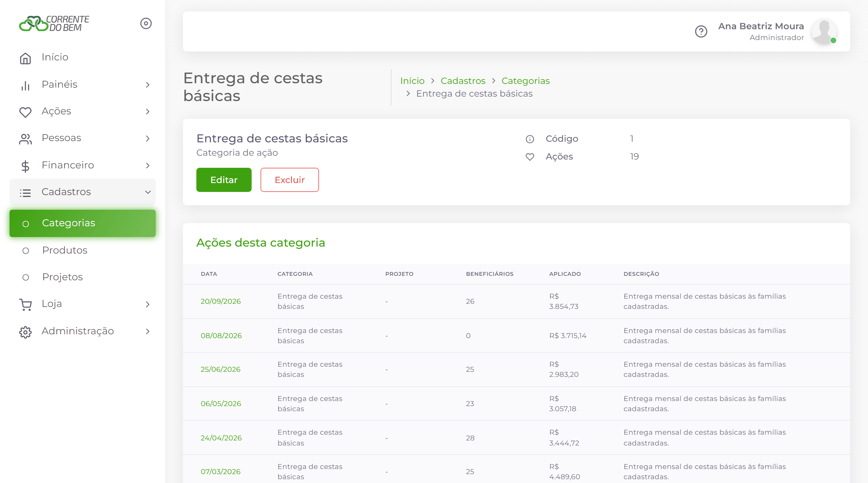This screenshot has width=868, height=483.
Task: Open the Início menu item
Action: pyautogui.click(x=83, y=57)
